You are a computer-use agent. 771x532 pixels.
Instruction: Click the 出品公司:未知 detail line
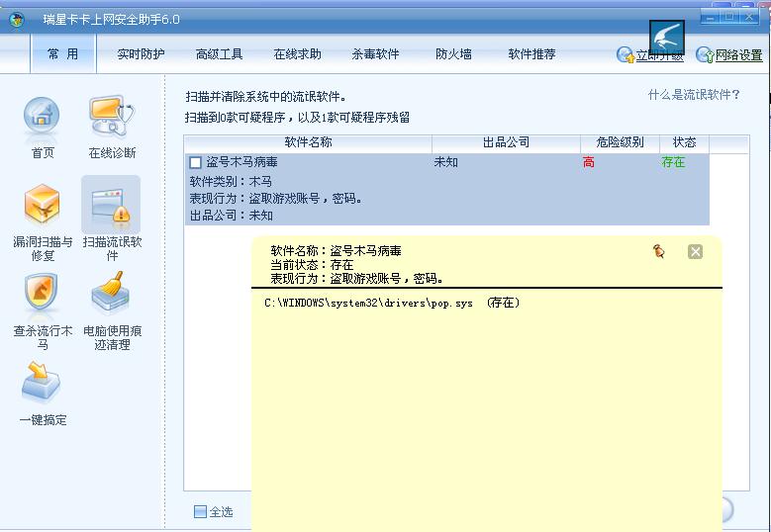point(232,216)
